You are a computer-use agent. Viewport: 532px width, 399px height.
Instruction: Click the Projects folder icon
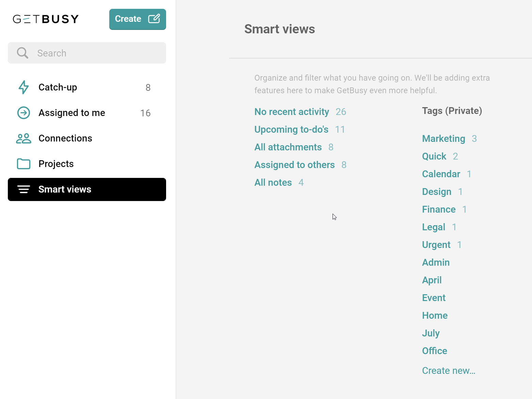(23, 164)
